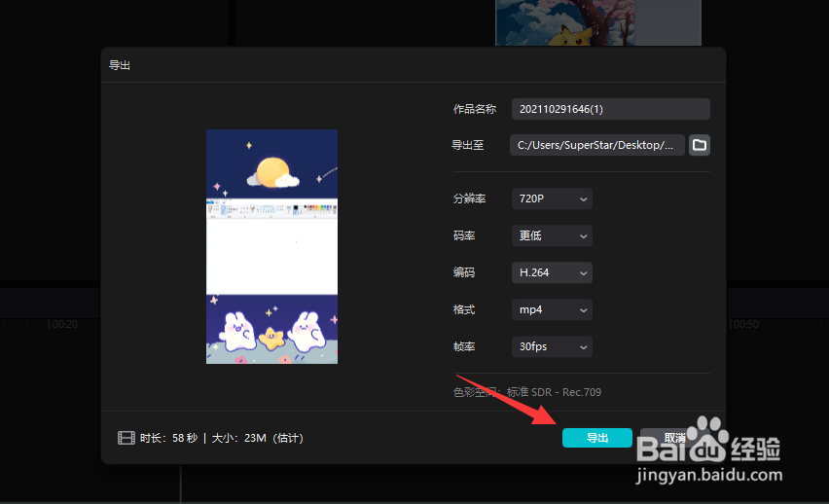Click the 格式 label

click(x=464, y=310)
